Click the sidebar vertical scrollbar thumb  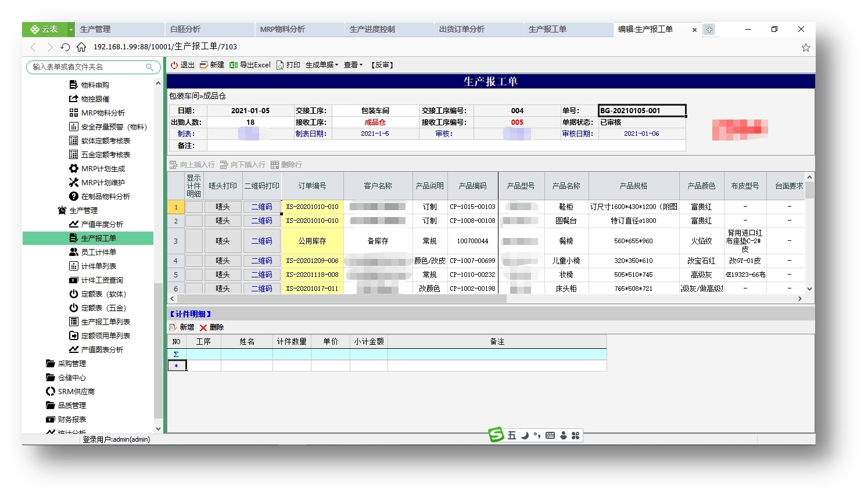click(x=157, y=350)
